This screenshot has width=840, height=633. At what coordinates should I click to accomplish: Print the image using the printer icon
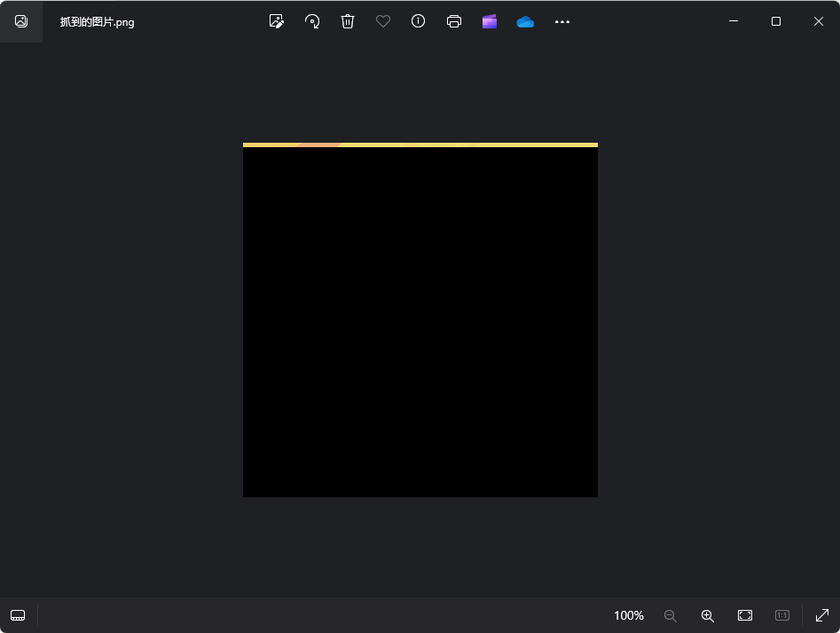click(x=454, y=21)
